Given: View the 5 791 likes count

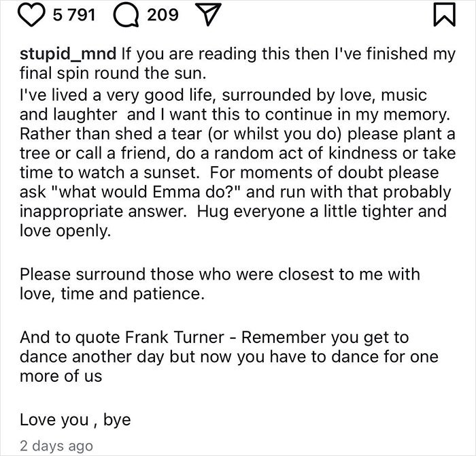Looking at the screenshot, I should (x=74, y=15).
